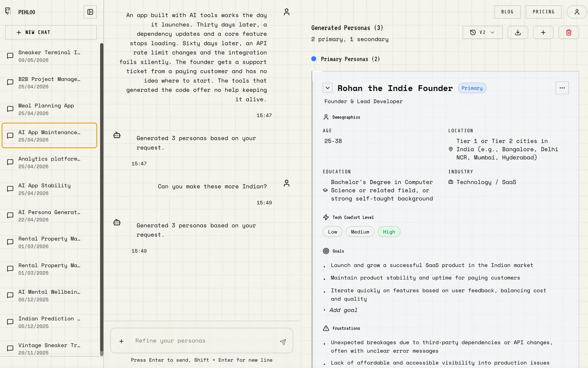The image size is (588, 368).
Task: Click the plus add persona icon
Action: (543, 32)
